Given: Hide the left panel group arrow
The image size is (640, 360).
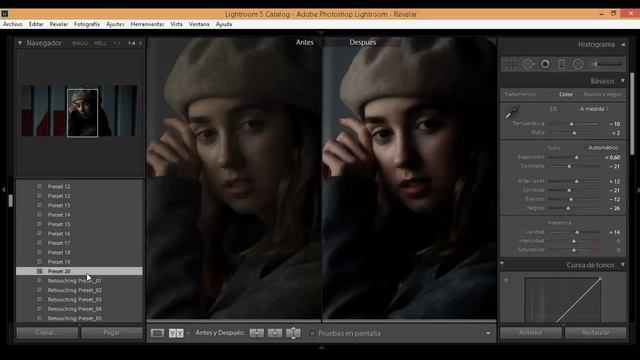Looking at the screenshot, I should point(4,189).
